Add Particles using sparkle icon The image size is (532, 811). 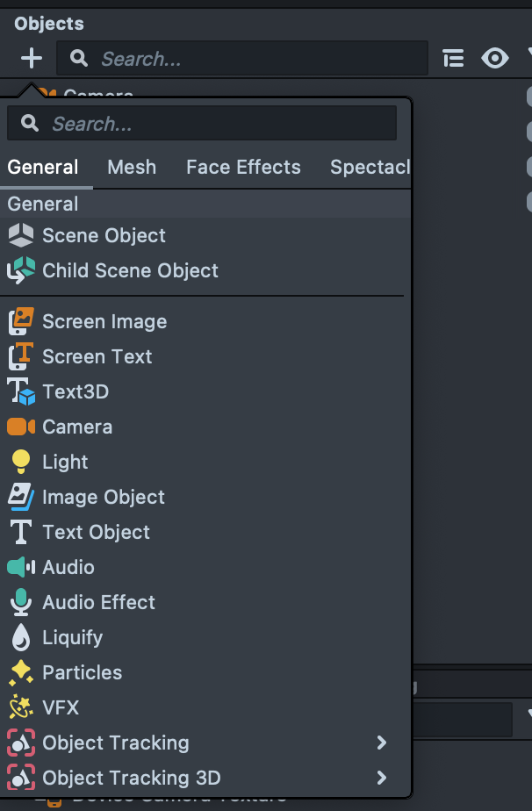pos(21,672)
